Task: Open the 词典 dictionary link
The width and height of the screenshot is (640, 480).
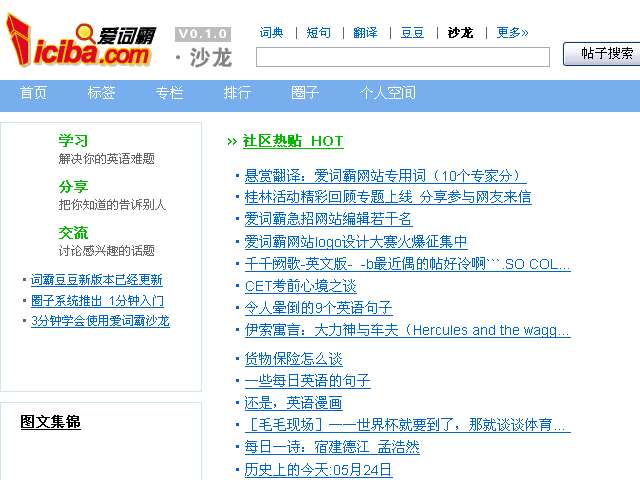Action: click(x=271, y=33)
